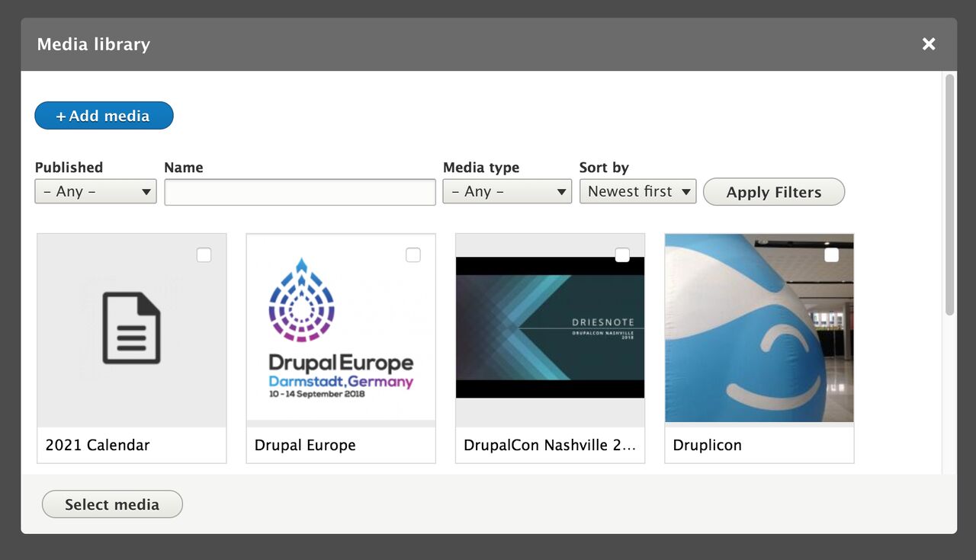Open the Published filter dropdown
Viewport: 976px width, 560px height.
point(95,191)
